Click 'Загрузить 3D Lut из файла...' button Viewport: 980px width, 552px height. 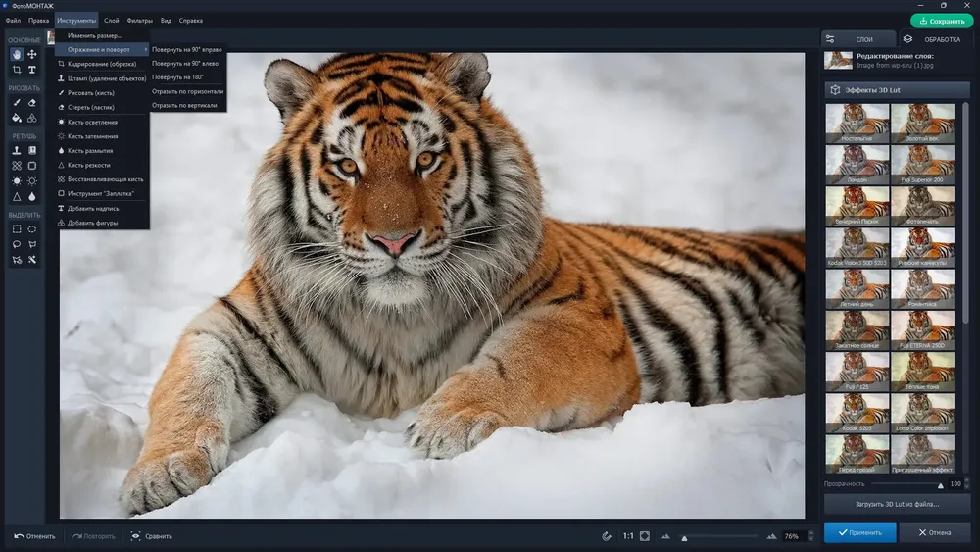(x=897, y=504)
